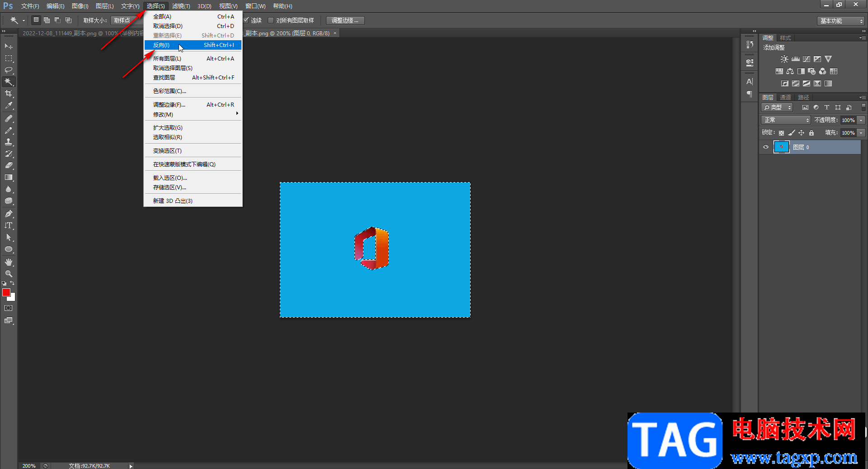Choose 全部(A) menu entry
The width and height of the screenshot is (868, 469).
coord(193,17)
